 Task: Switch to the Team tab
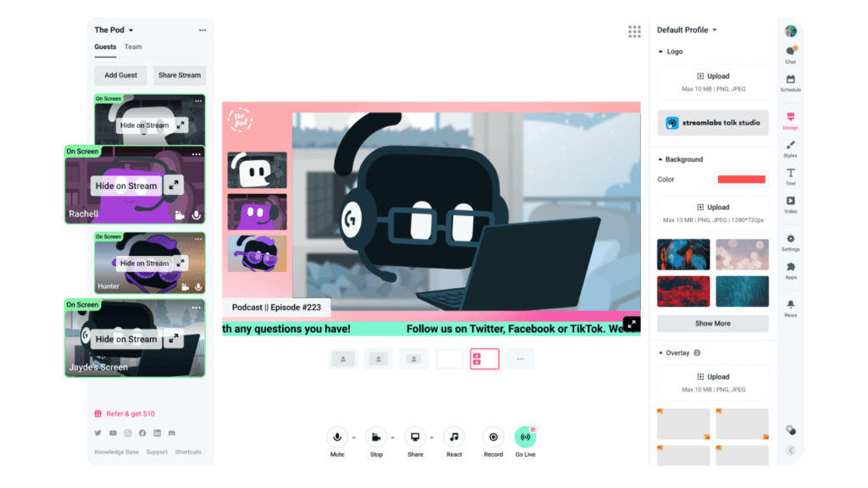tap(133, 47)
